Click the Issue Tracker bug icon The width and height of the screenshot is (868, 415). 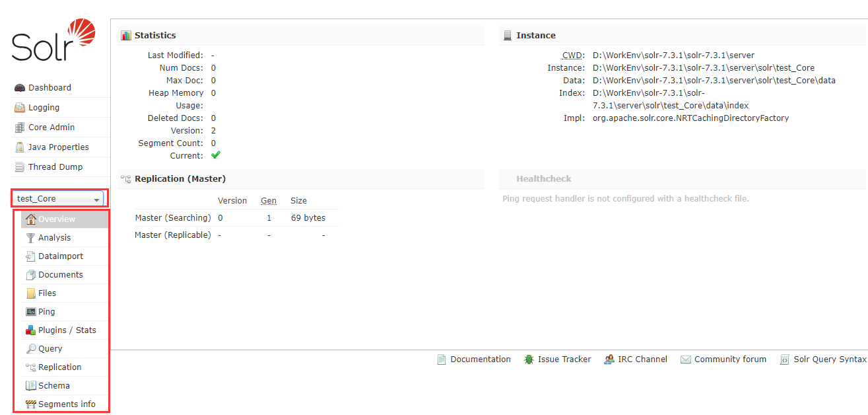coord(529,359)
